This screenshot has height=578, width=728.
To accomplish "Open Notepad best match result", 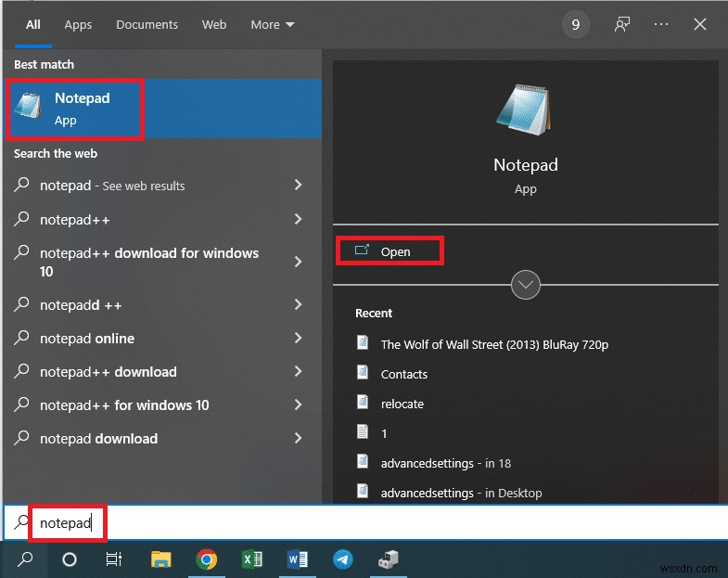I will 162,109.
